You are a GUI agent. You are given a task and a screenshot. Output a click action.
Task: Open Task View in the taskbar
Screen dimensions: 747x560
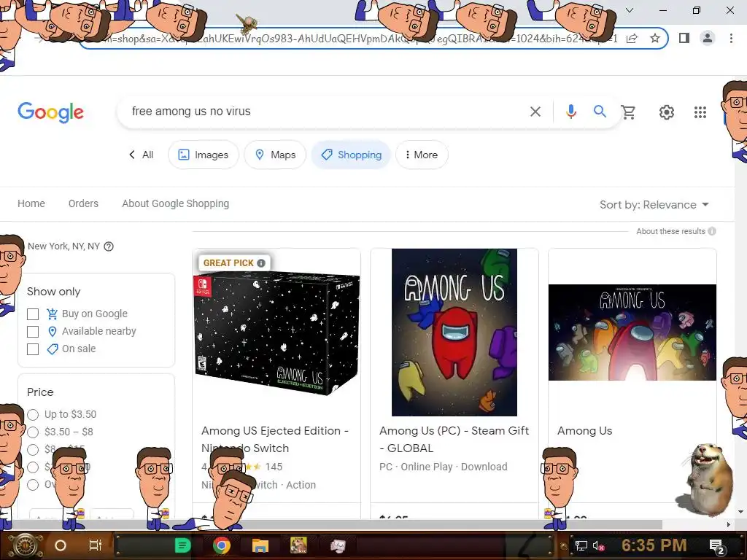click(x=96, y=545)
